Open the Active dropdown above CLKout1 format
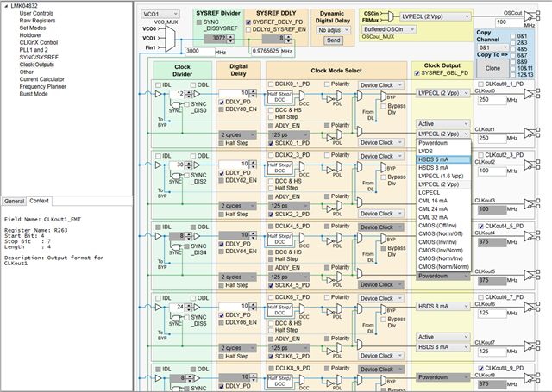Screen dimensions: 552x392 coord(442,124)
